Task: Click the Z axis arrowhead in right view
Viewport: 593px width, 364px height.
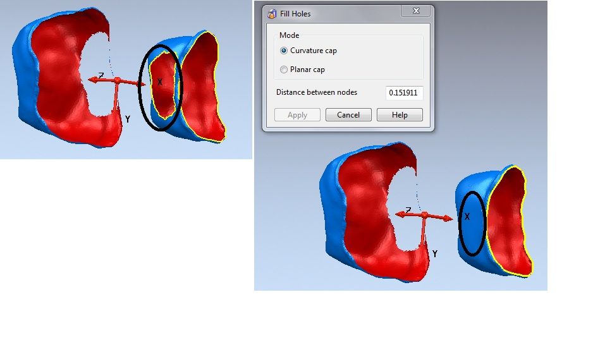Action: click(400, 214)
